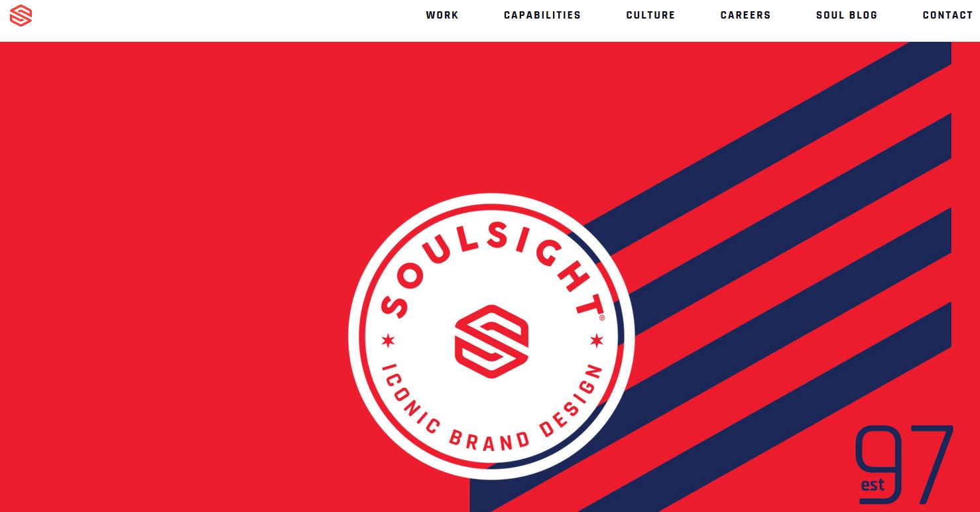Click the CONTACT navigation link
The width and height of the screenshot is (980, 512).
click(948, 15)
